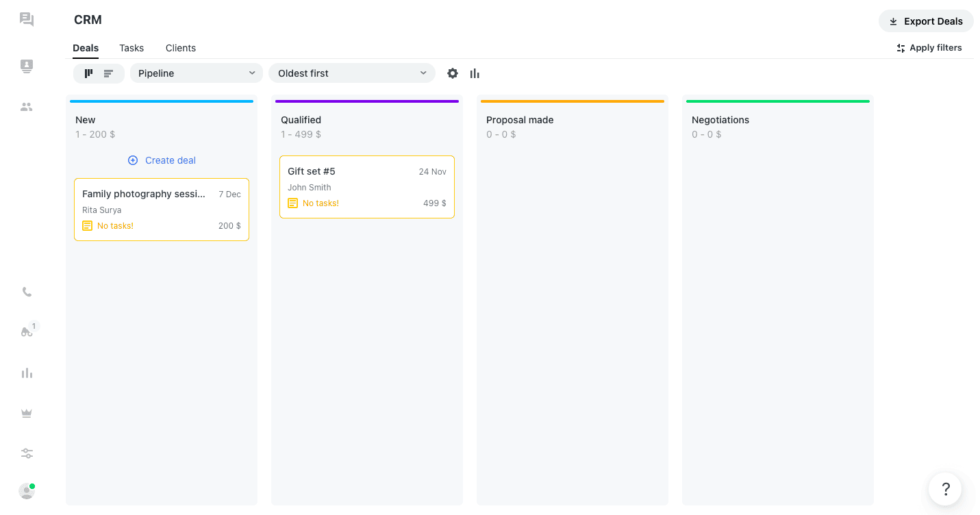This screenshot has width=980, height=515.
Task: Click the help question mark button
Action: [x=945, y=489]
